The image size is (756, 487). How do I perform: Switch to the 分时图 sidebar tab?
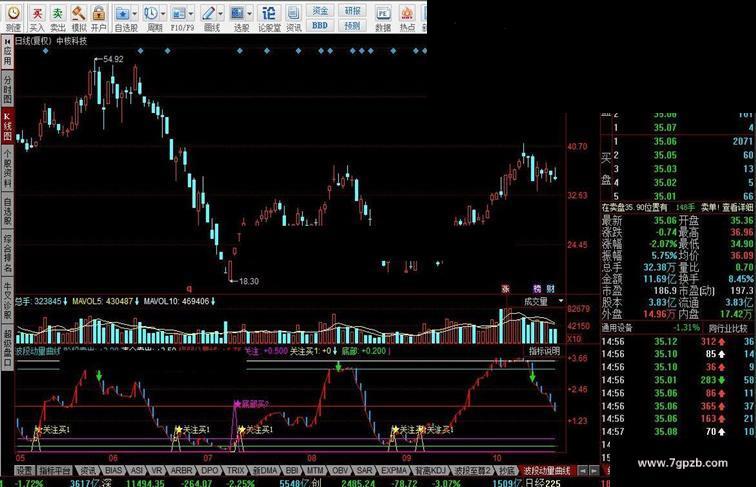[x=8, y=89]
